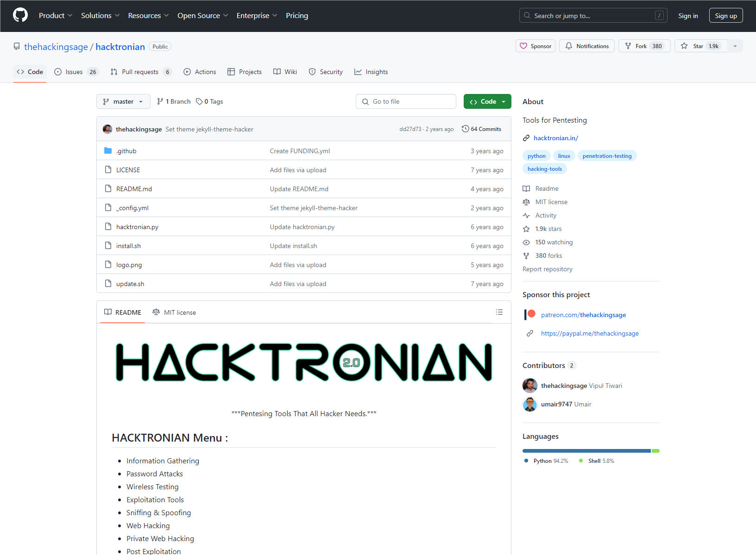Screen dimensions: 756x555
Task: Open the Actions tab
Action: (200, 72)
